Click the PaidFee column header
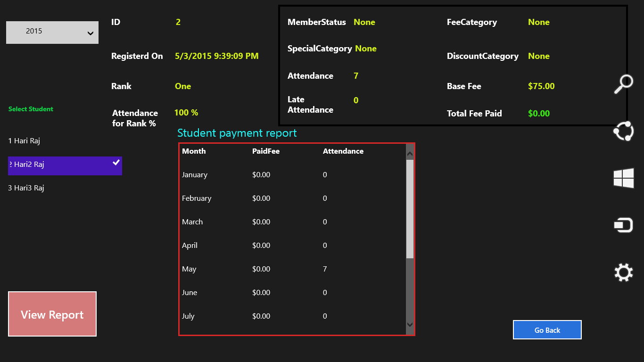The width and height of the screenshot is (644, 362). click(266, 151)
